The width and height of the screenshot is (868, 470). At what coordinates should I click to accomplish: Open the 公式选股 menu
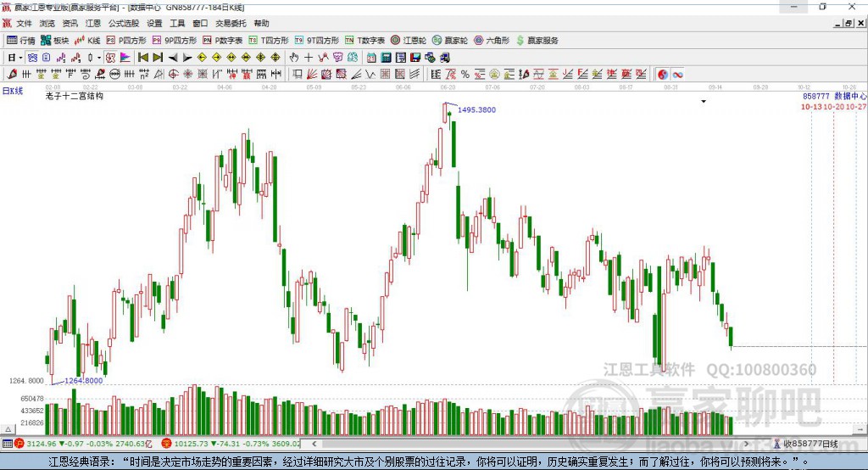(124, 23)
